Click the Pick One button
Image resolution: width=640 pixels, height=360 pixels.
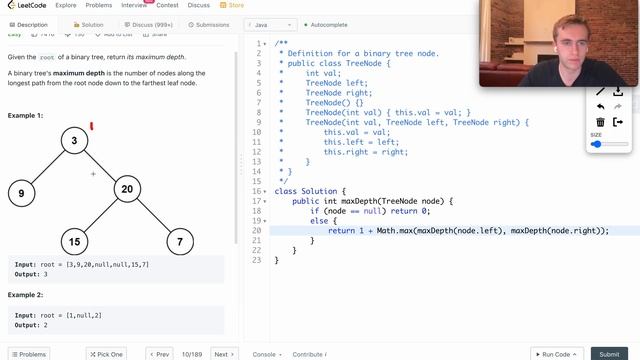(106, 354)
